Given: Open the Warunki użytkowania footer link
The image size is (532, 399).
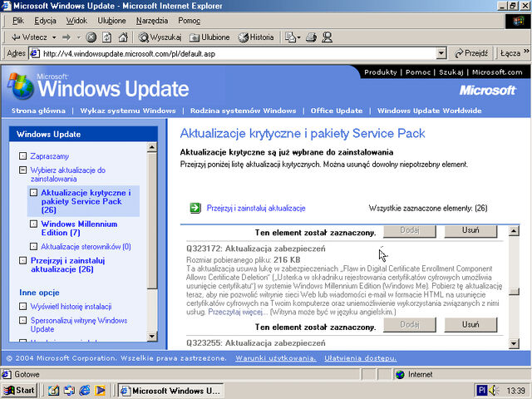Looking at the screenshot, I should point(276,358).
